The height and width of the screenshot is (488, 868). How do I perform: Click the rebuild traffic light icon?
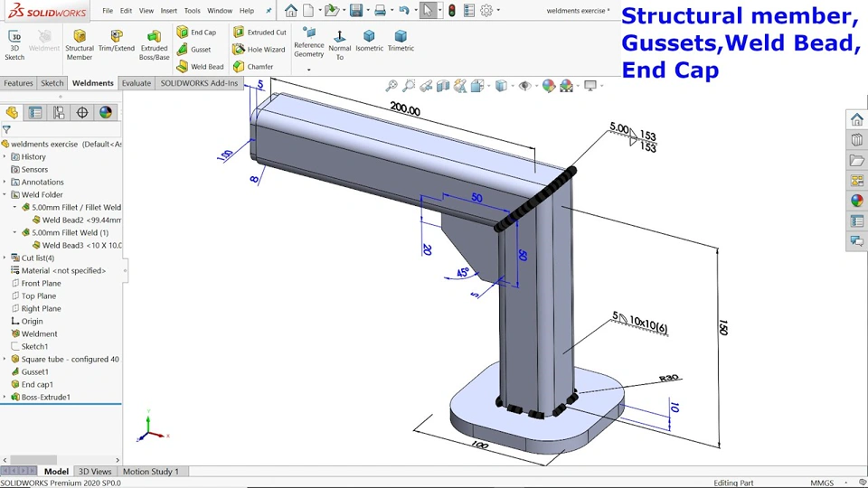(452, 11)
